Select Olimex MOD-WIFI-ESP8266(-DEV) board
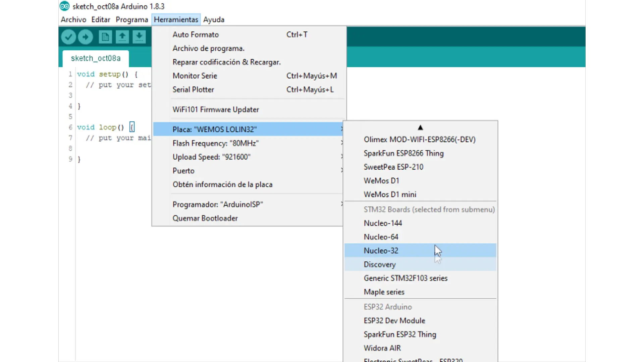 (420, 139)
